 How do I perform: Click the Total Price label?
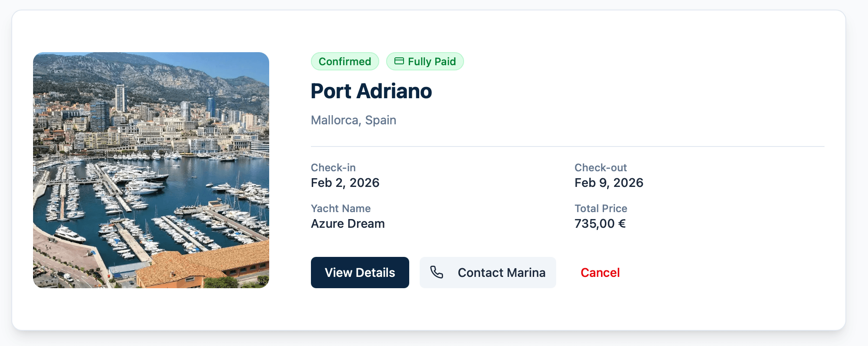click(601, 209)
